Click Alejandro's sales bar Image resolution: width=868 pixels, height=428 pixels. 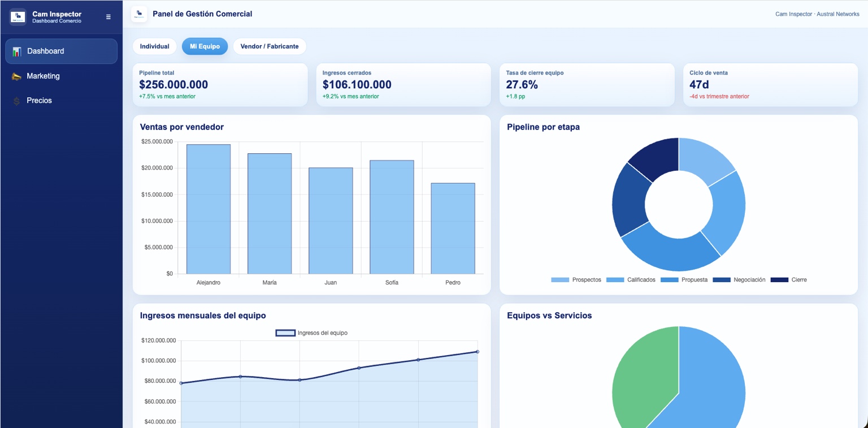(209, 209)
